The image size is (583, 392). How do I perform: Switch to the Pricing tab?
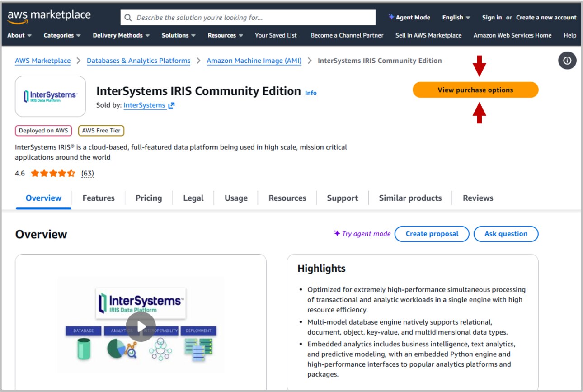point(149,198)
